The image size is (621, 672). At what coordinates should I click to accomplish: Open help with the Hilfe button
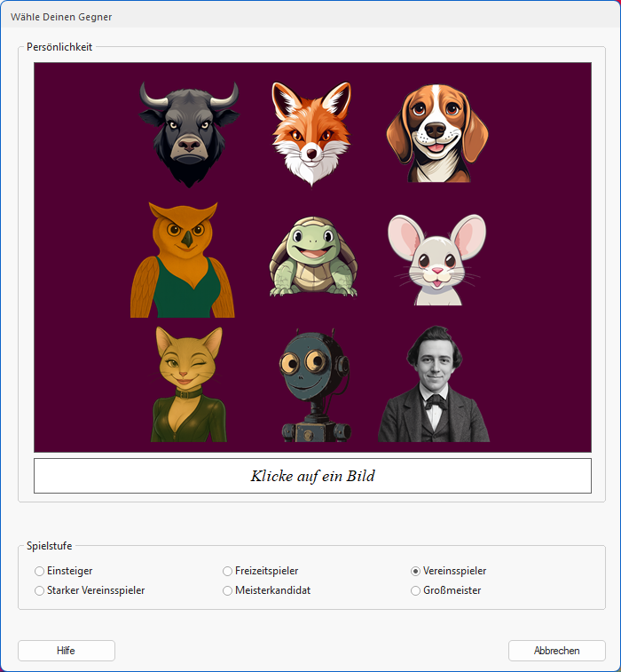pyautogui.click(x=66, y=651)
